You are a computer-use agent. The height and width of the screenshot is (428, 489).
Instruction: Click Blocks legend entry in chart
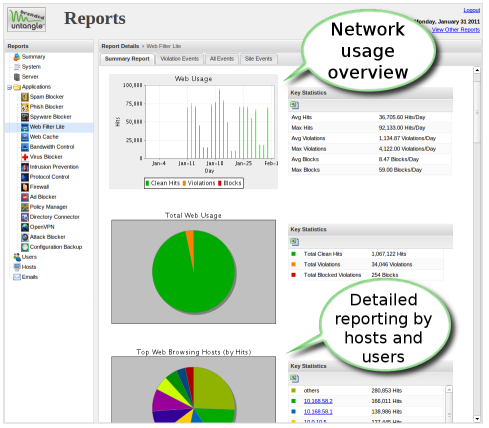[x=230, y=183]
